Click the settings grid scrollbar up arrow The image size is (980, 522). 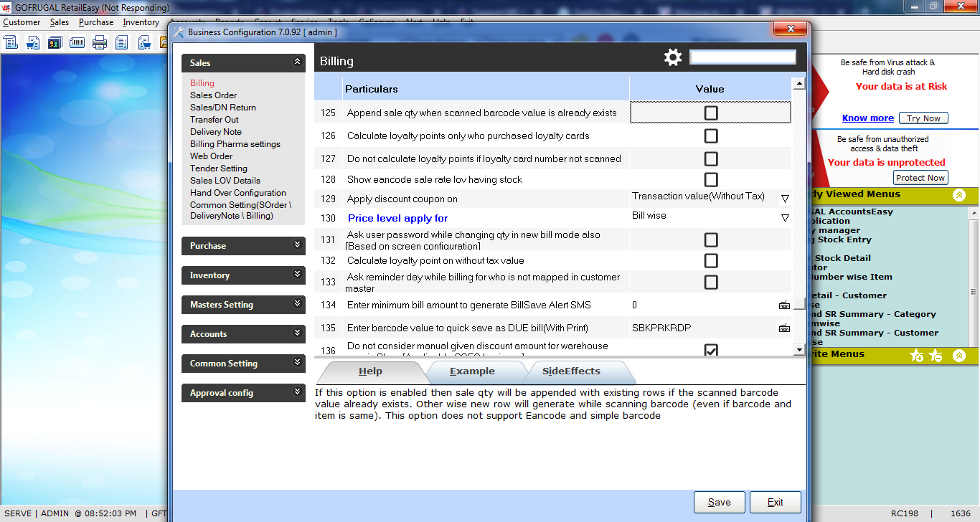pyautogui.click(x=798, y=84)
